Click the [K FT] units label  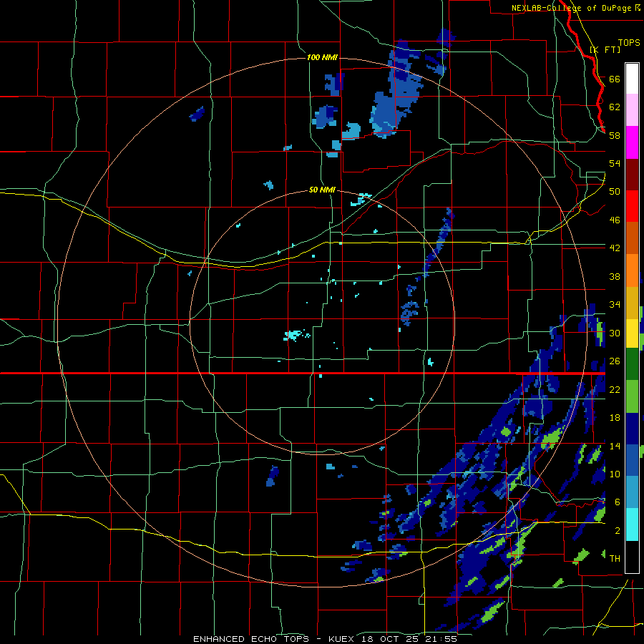(605, 49)
